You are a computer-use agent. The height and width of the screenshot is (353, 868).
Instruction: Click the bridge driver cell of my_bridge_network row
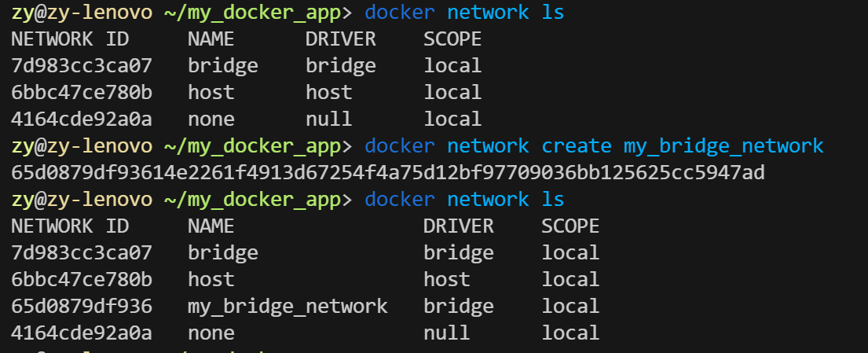(x=459, y=306)
